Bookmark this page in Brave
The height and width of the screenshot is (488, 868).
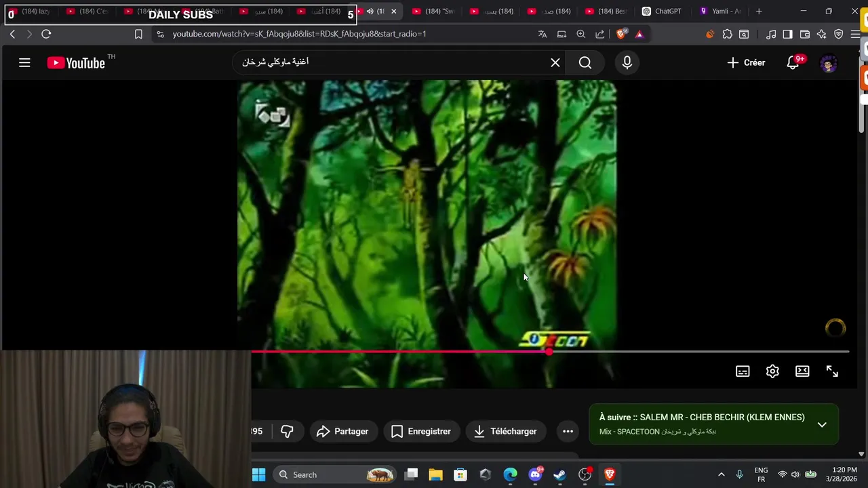coord(138,34)
